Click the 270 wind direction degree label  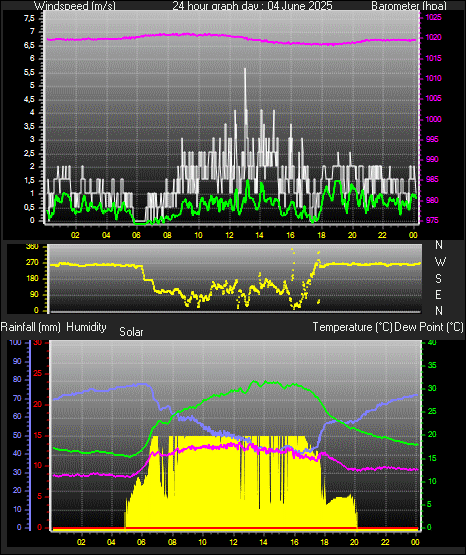[32, 263]
